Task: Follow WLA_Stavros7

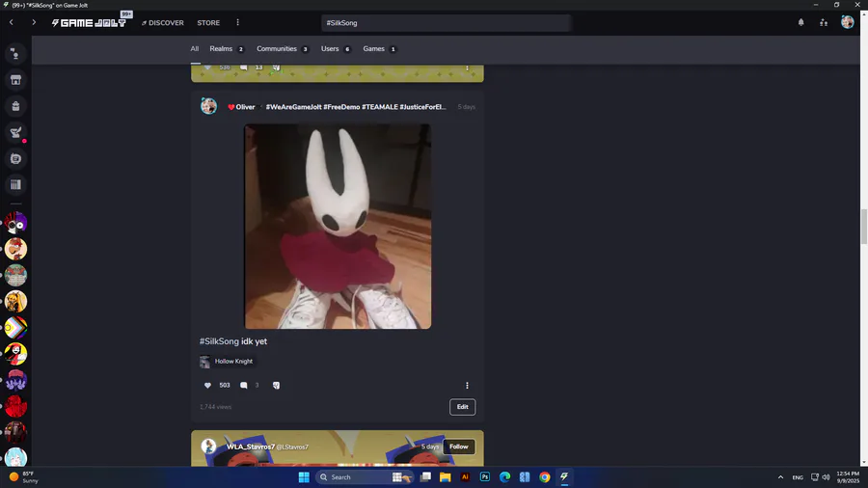Action: pyautogui.click(x=458, y=447)
